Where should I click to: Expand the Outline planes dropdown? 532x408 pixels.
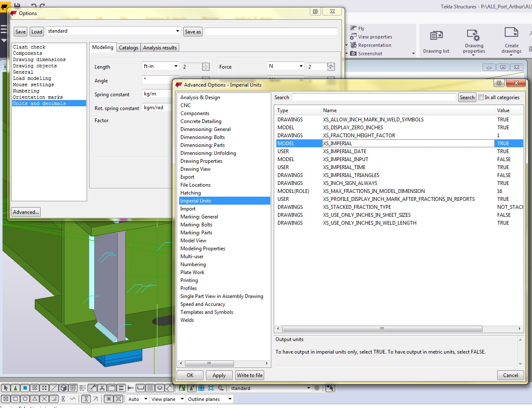tap(230, 399)
